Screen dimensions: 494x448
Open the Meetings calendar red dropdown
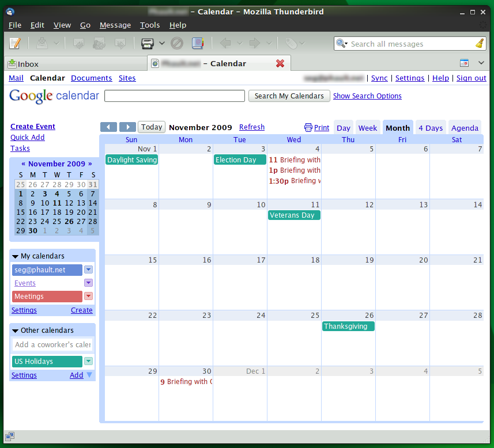[x=89, y=296]
